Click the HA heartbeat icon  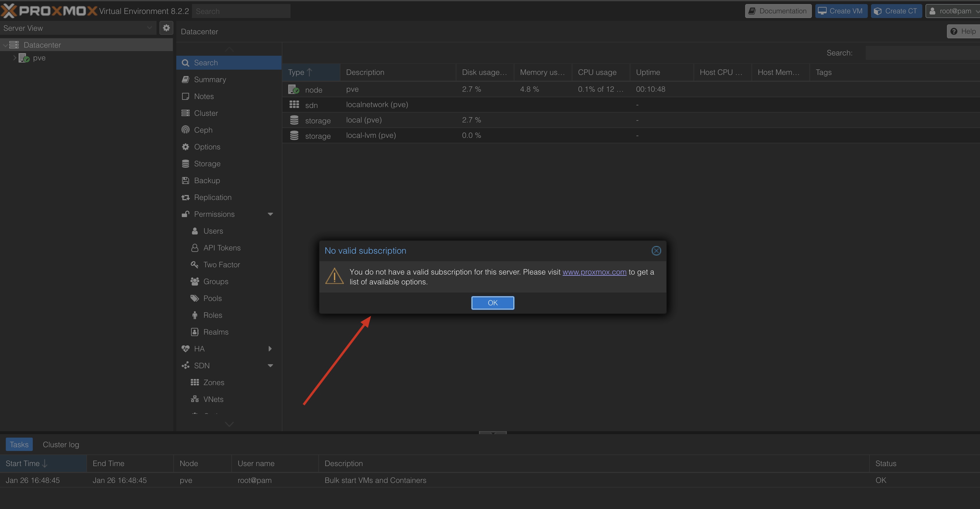pyautogui.click(x=185, y=349)
